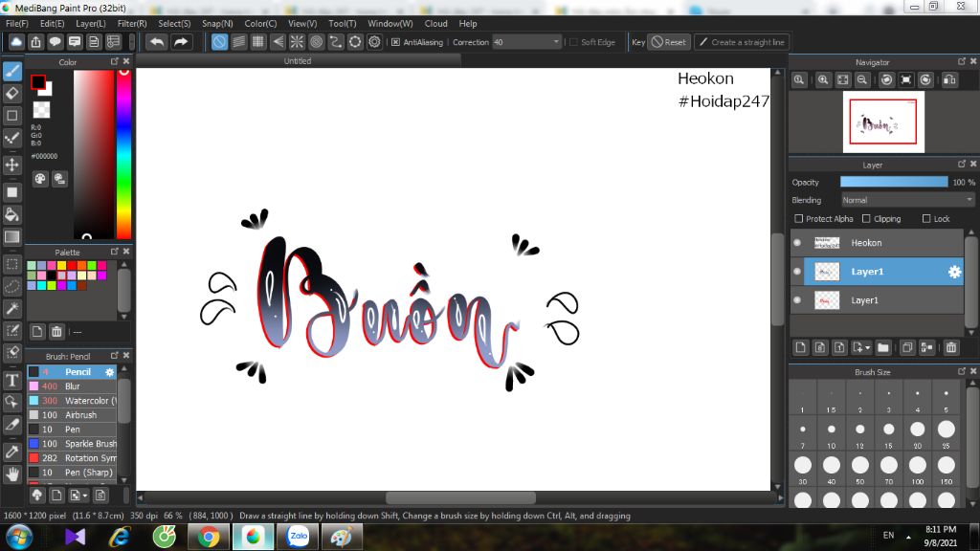Select the Magic Wand tool
This screenshot has width=980, height=551.
(x=11, y=308)
